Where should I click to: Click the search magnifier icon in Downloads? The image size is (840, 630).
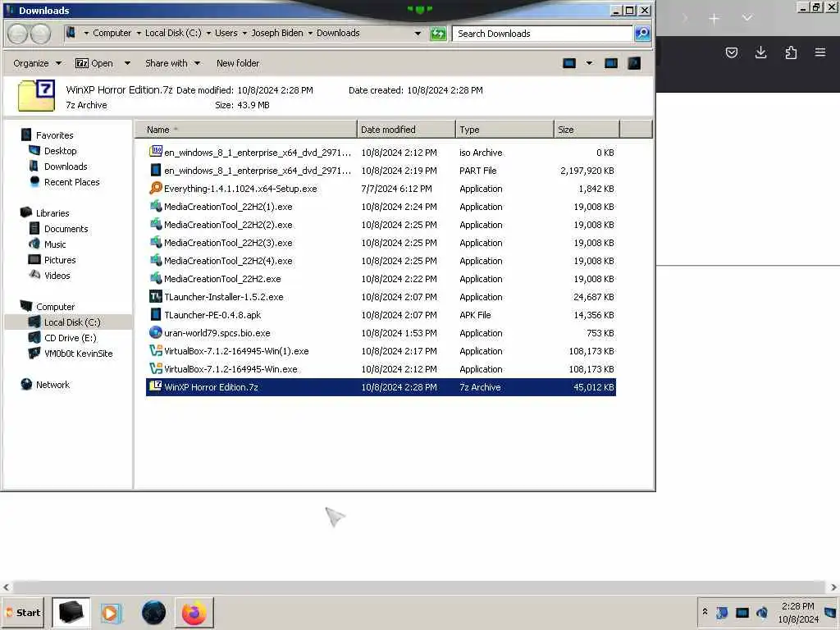pos(642,33)
